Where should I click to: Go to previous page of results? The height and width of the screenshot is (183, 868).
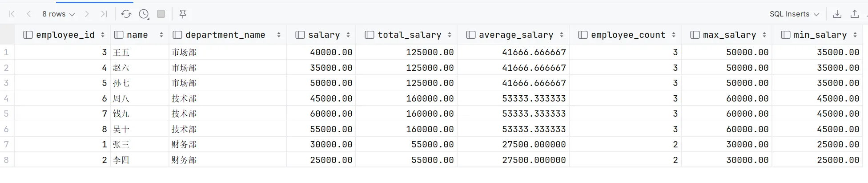tap(29, 14)
